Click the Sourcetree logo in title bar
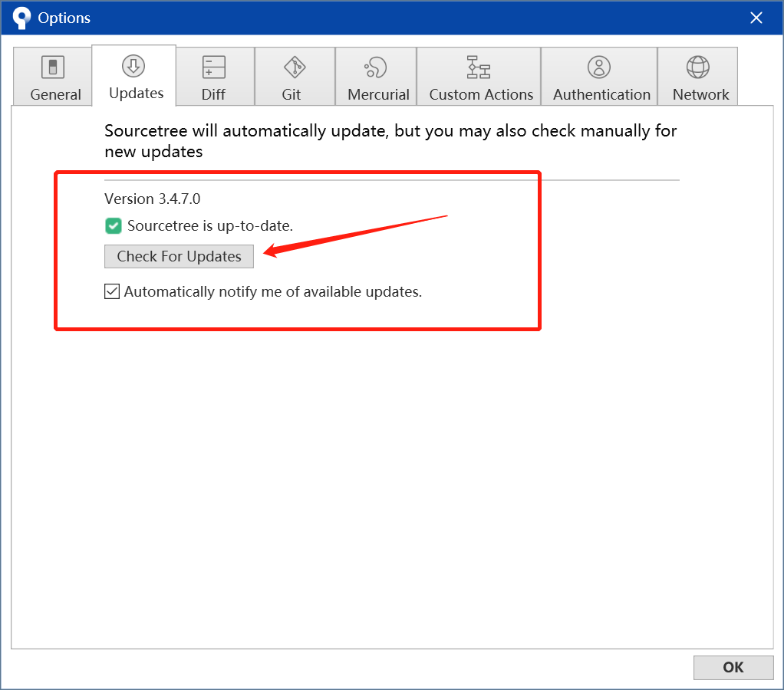Viewport: 784px width, 690px height. pos(21,18)
